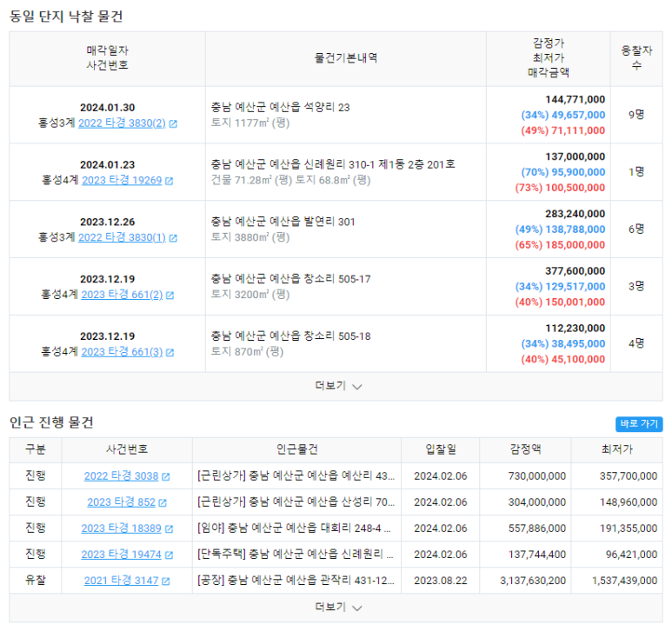Screen dimensions: 672x625
Task: Open case link 2023 타경 19269
Action: [x=122, y=180]
